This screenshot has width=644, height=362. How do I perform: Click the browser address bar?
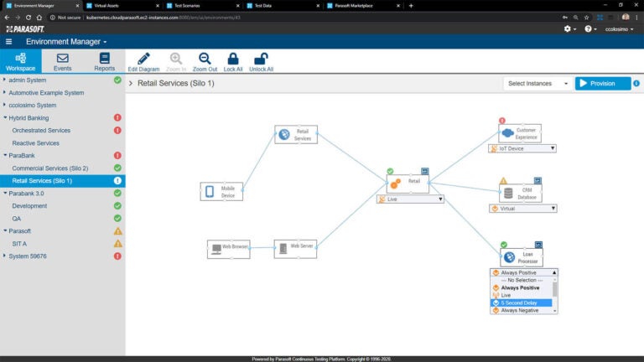(x=304, y=18)
